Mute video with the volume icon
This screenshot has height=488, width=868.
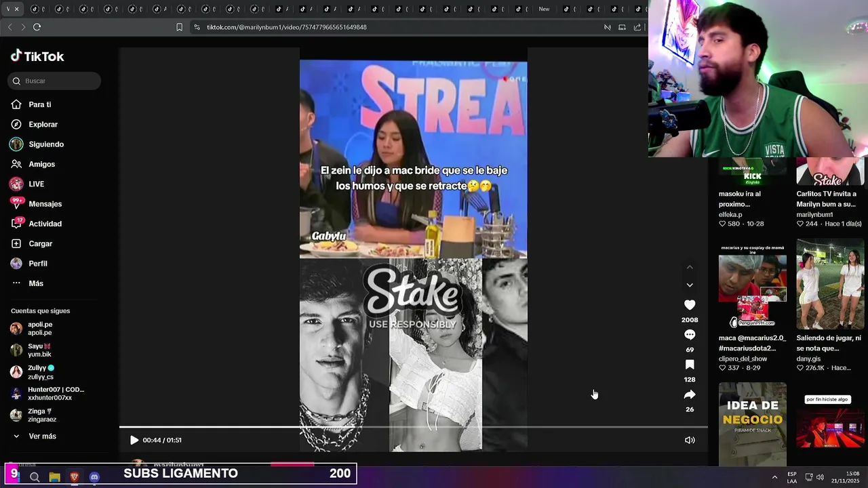coord(690,440)
